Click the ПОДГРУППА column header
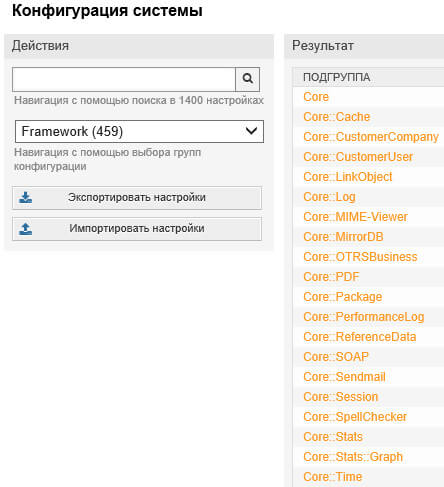 pyautogui.click(x=337, y=77)
